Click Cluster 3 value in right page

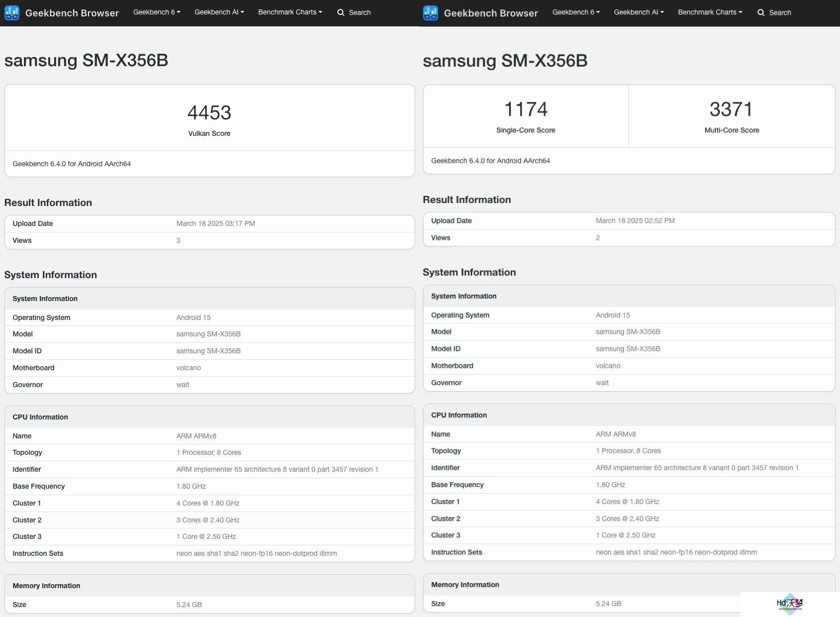[626, 535]
